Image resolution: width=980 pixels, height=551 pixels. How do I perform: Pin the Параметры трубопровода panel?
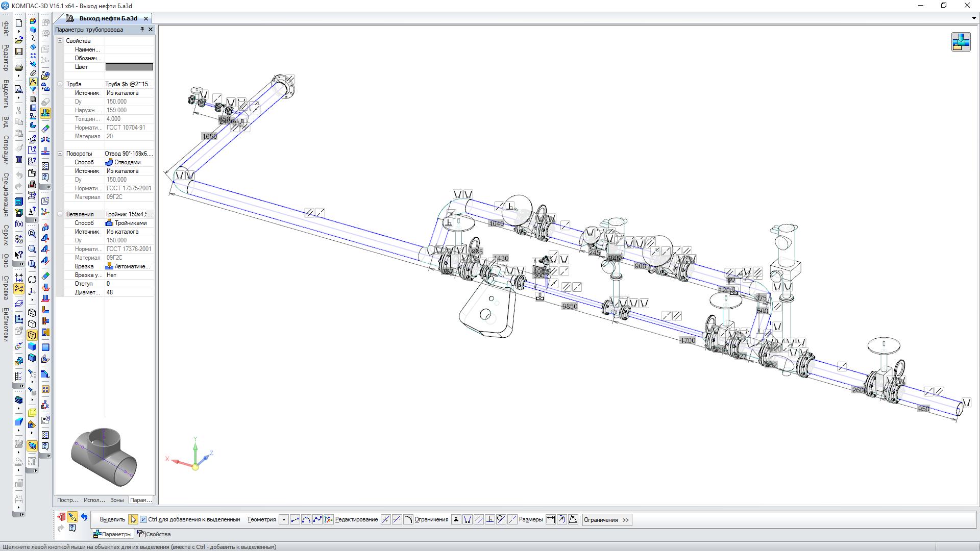[x=142, y=30]
